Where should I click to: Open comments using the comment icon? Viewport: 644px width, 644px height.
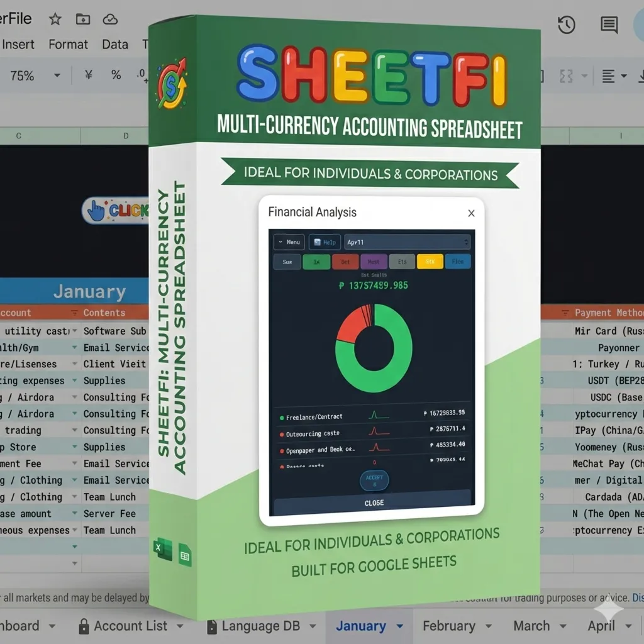608,25
